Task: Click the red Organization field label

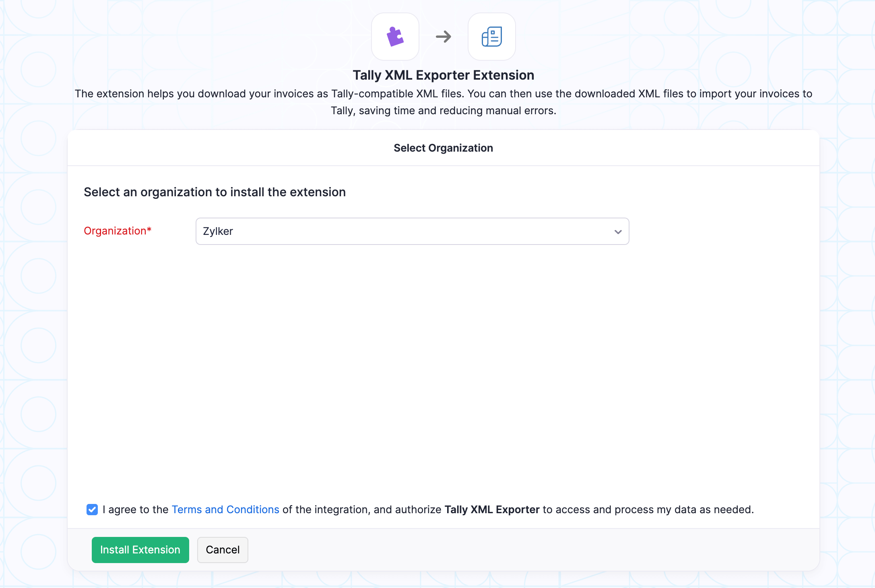Action: click(x=115, y=231)
